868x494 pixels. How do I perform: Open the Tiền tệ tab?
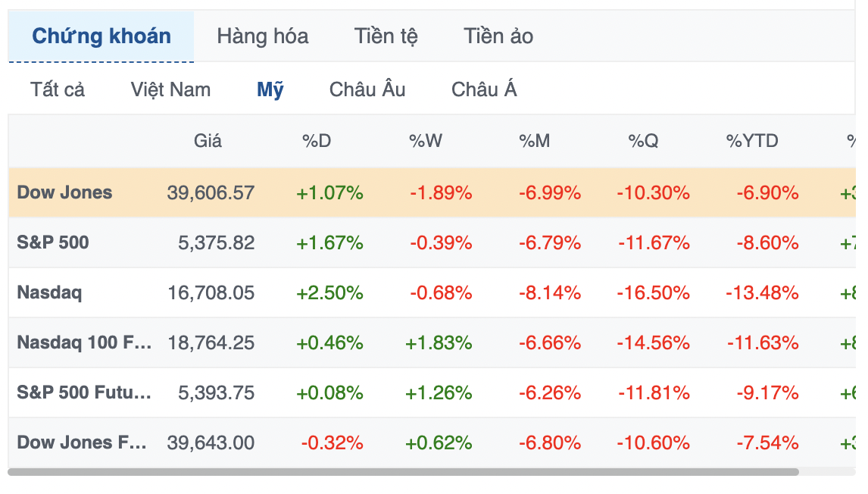point(386,36)
